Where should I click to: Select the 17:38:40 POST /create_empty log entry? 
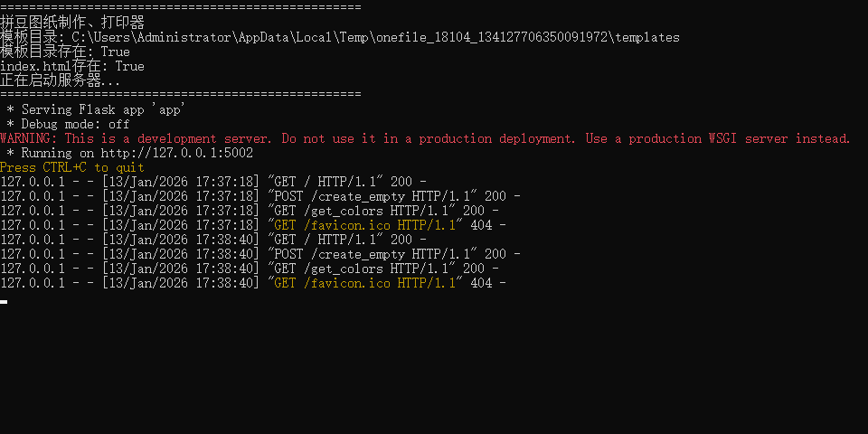click(x=260, y=254)
